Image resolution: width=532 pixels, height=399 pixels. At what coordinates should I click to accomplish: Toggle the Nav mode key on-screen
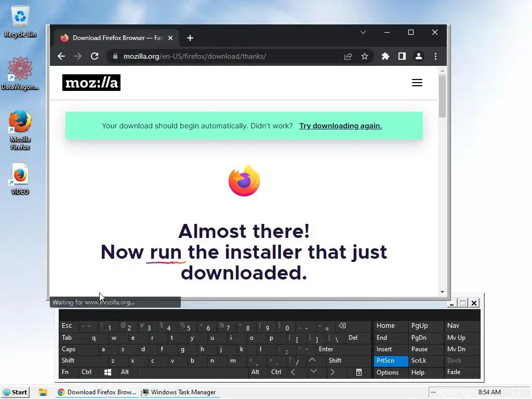coord(462,326)
